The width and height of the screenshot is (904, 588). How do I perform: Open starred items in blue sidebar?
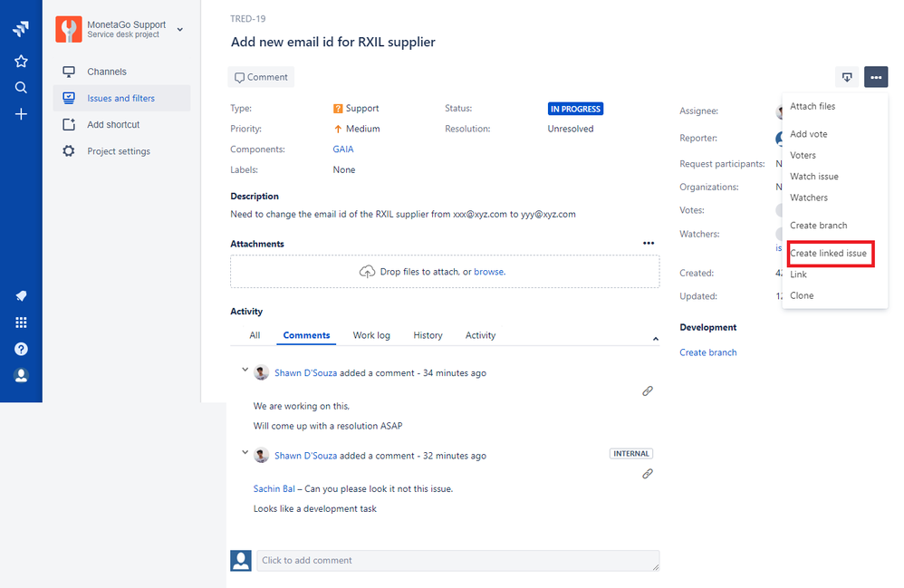tap(21, 61)
